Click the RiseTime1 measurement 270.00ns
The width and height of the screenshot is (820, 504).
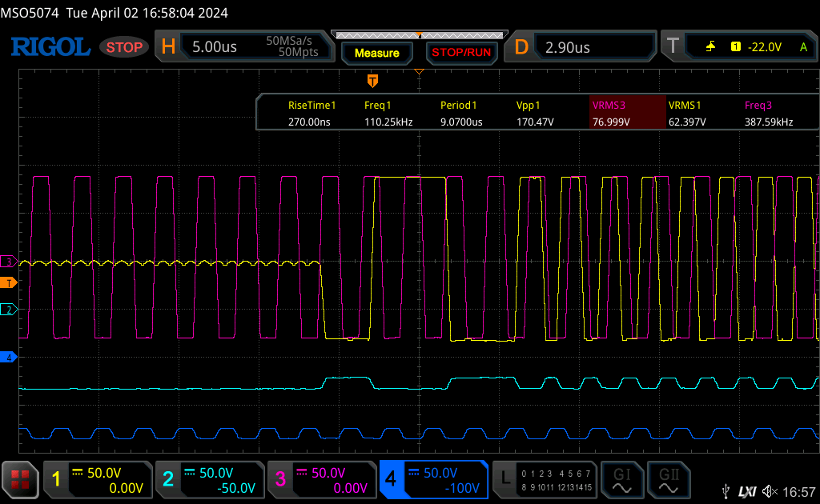(x=312, y=114)
